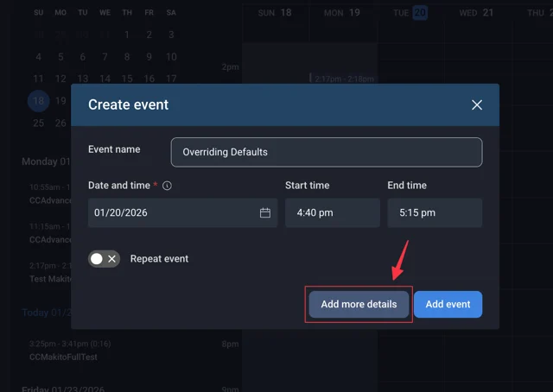Viewport: 553px width, 392px height.
Task: Click the TUE 20 column header
Action: 410,13
